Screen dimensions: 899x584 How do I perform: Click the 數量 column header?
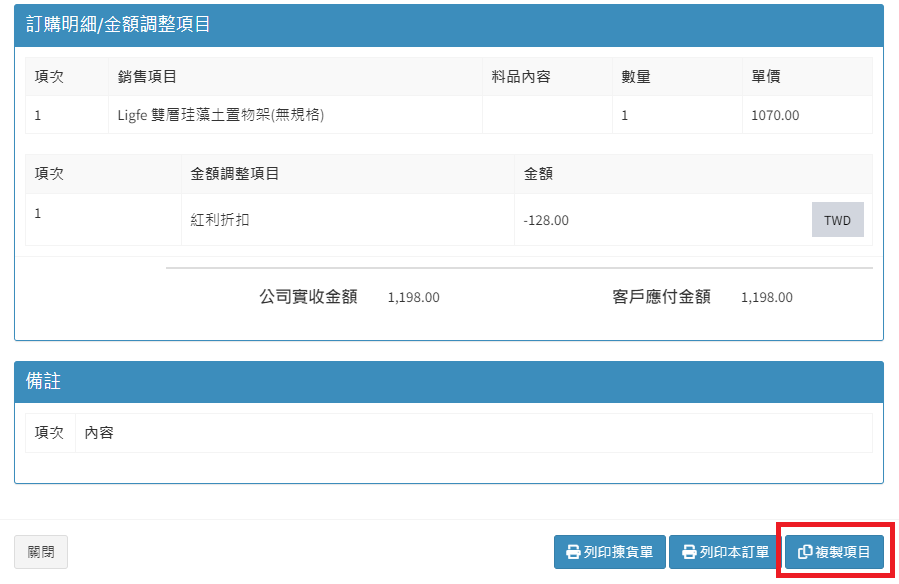pyautogui.click(x=636, y=77)
